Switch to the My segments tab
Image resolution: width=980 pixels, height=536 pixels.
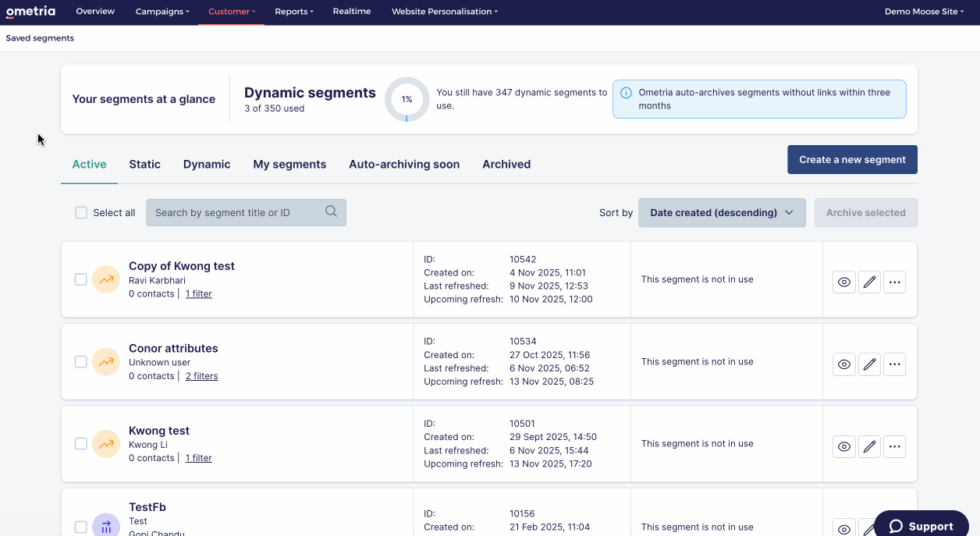click(289, 164)
